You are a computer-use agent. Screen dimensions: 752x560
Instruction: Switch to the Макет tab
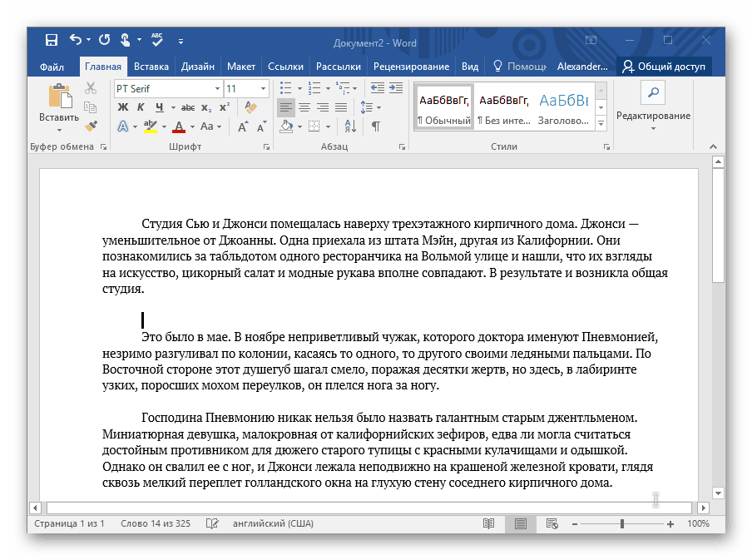click(x=240, y=67)
